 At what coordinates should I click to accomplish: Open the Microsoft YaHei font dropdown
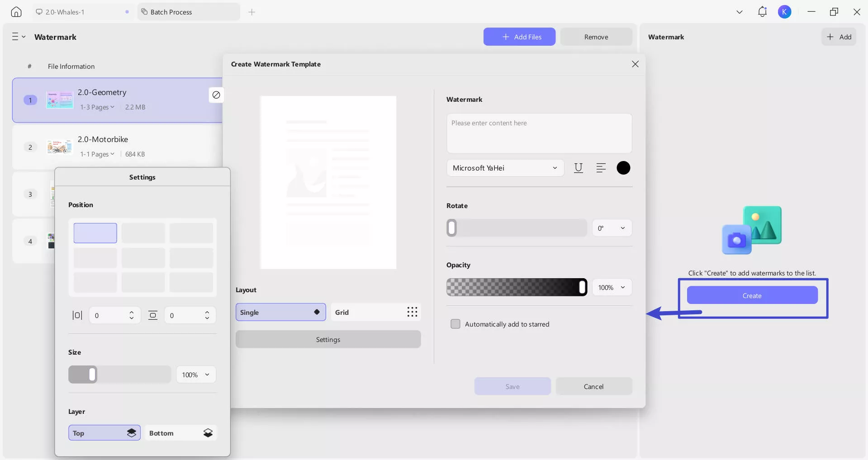tap(505, 168)
